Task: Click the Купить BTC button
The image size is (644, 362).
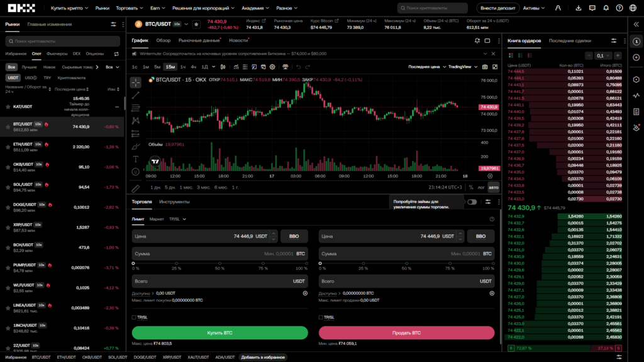Action: 219,333
